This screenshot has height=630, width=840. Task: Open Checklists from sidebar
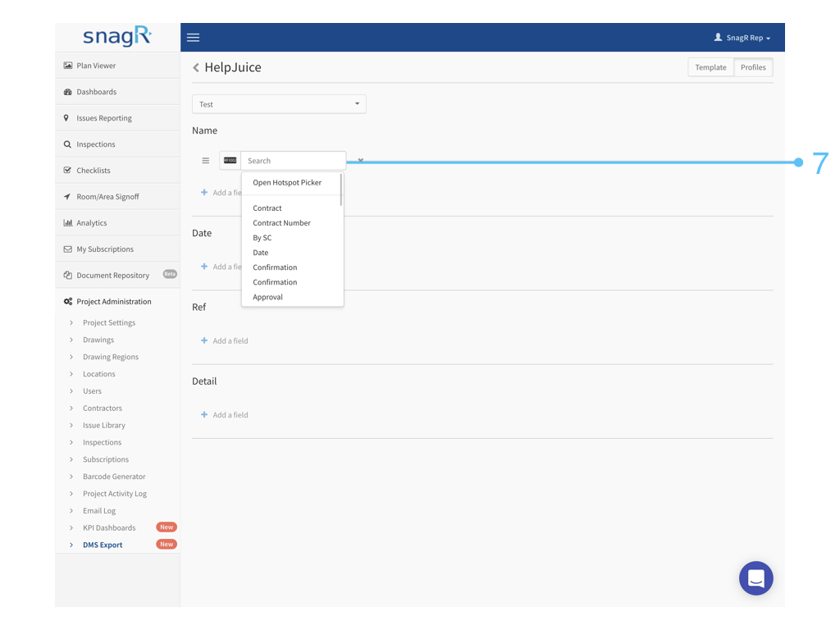117,171
